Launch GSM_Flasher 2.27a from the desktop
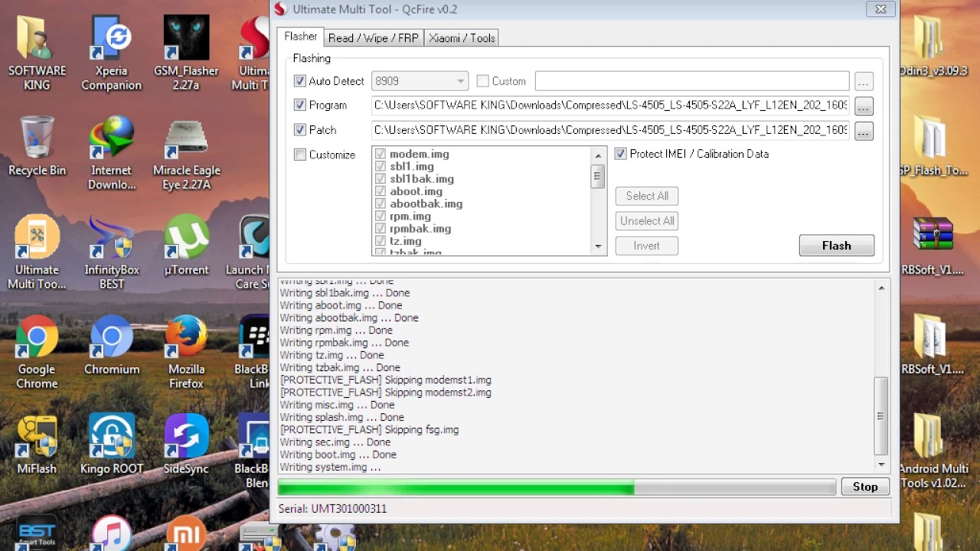 [186, 53]
